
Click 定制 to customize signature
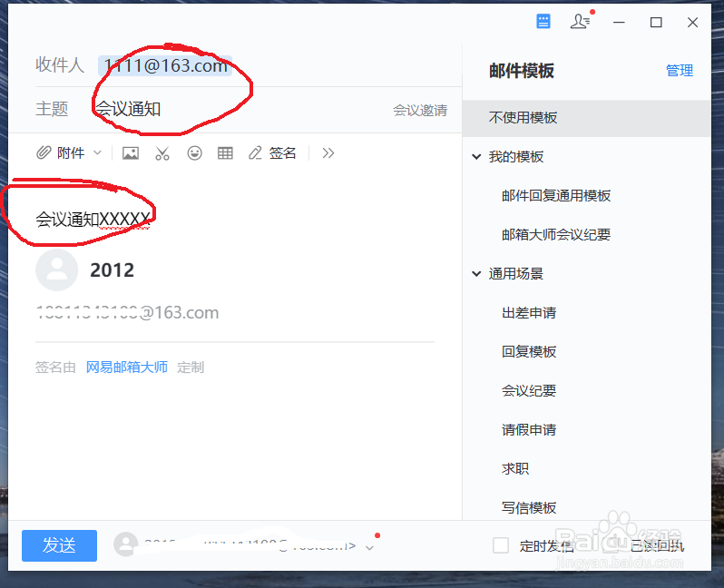point(191,367)
